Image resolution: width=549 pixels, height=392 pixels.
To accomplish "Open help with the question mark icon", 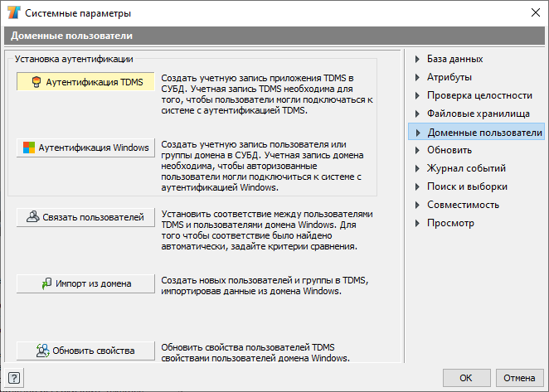I will click(x=14, y=378).
